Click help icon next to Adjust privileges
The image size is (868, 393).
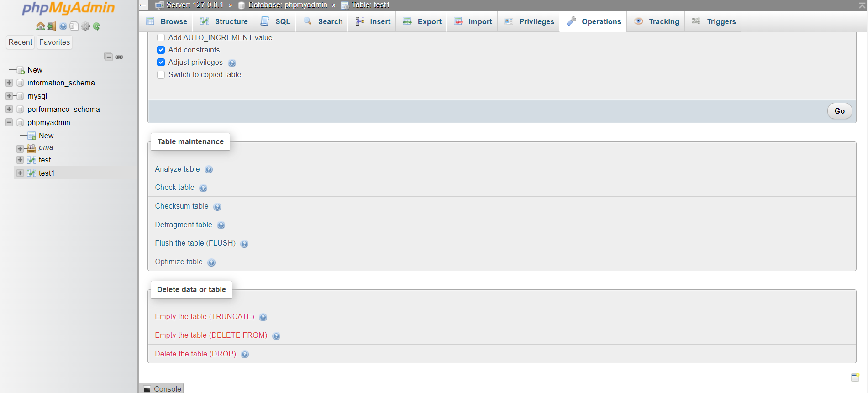pos(232,63)
